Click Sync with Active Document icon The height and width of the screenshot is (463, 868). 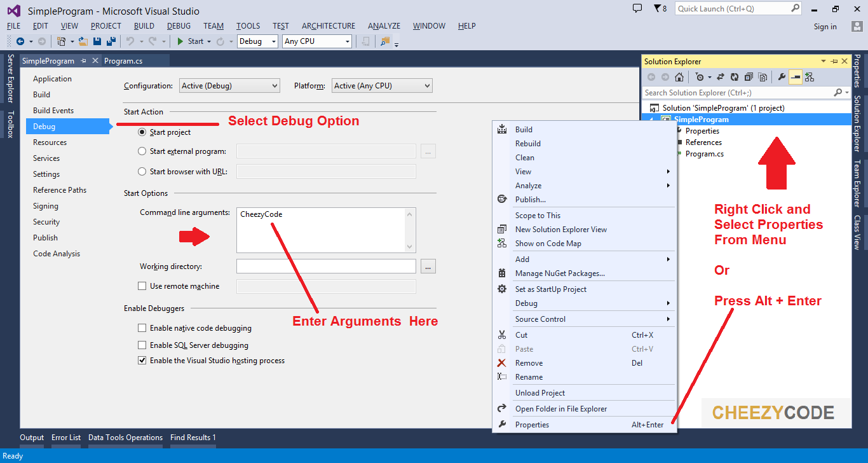point(721,77)
